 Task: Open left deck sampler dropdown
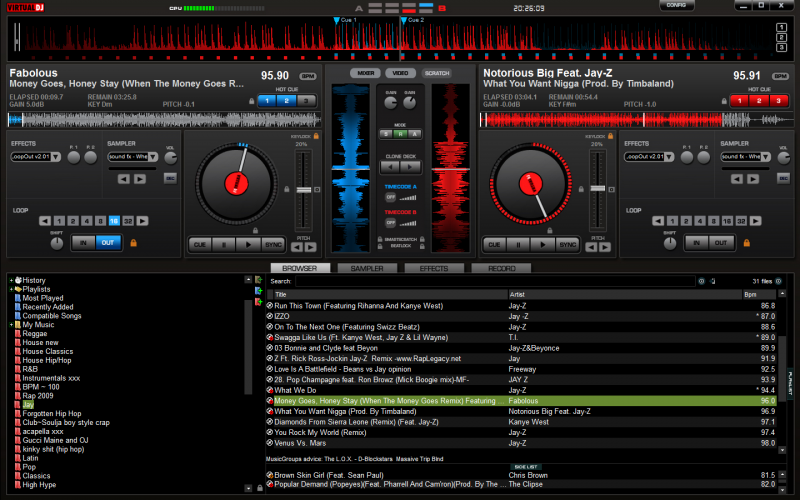pyautogui.click(x=153, y=157)
